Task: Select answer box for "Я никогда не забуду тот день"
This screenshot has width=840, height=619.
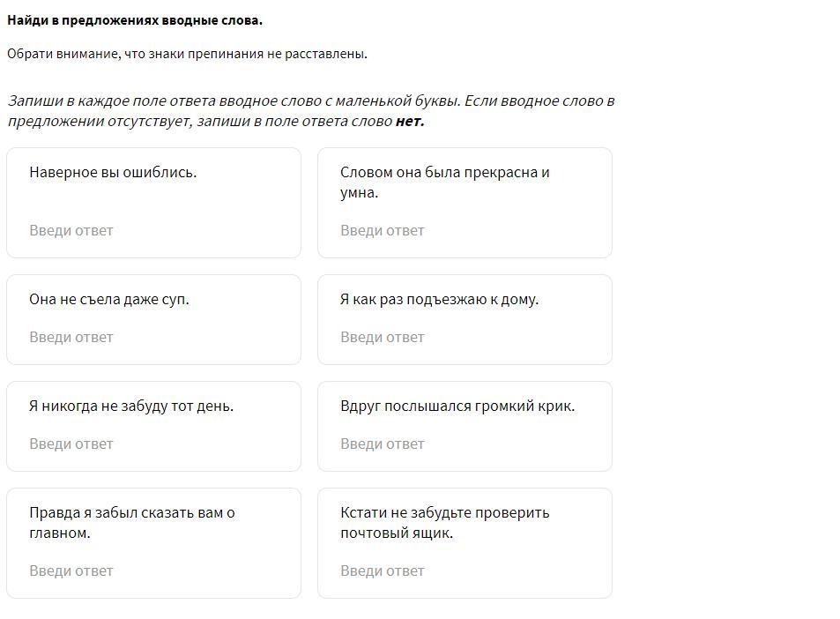Action: pos(153,444)
